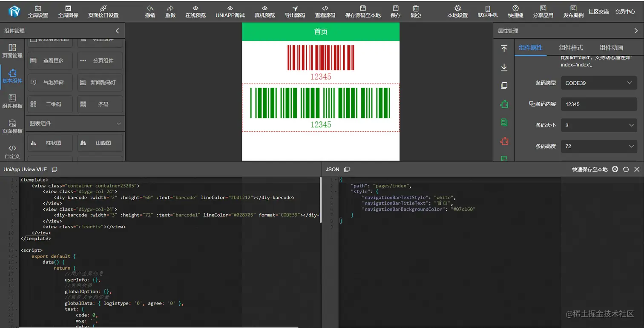Add the 条码 barcode component
The image size is (644, 328).
point(100,104)
